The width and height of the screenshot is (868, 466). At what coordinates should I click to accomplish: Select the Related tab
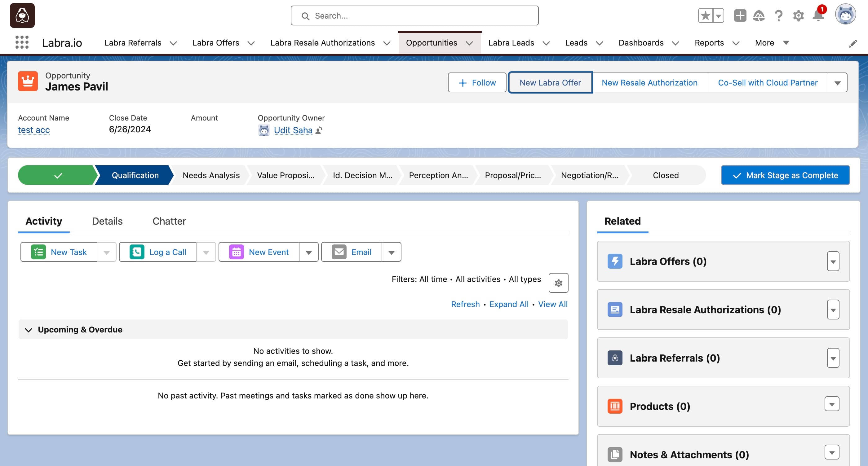(622, 221)
